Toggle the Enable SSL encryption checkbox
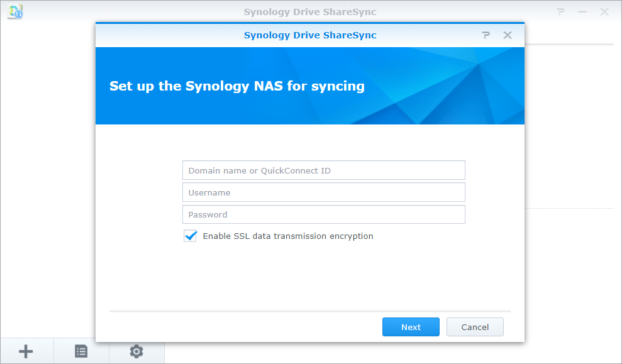622x364 pixels. pos(190,236)
